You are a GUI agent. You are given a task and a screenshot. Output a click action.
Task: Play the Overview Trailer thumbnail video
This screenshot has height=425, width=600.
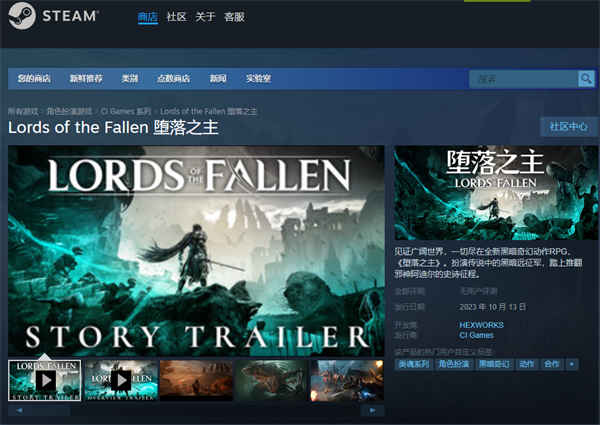coord(120,380)
